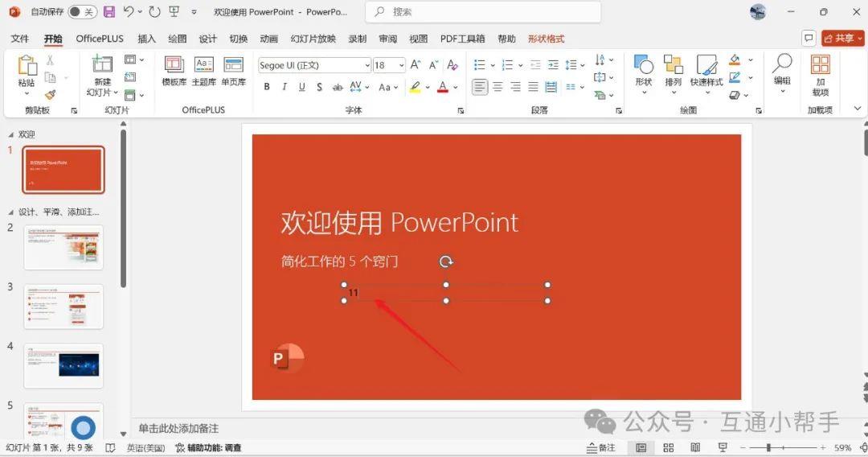The width and height of the screenshot is (868, 457).
Task: Toggle normal view in status bar
Action: click(641, 447)
